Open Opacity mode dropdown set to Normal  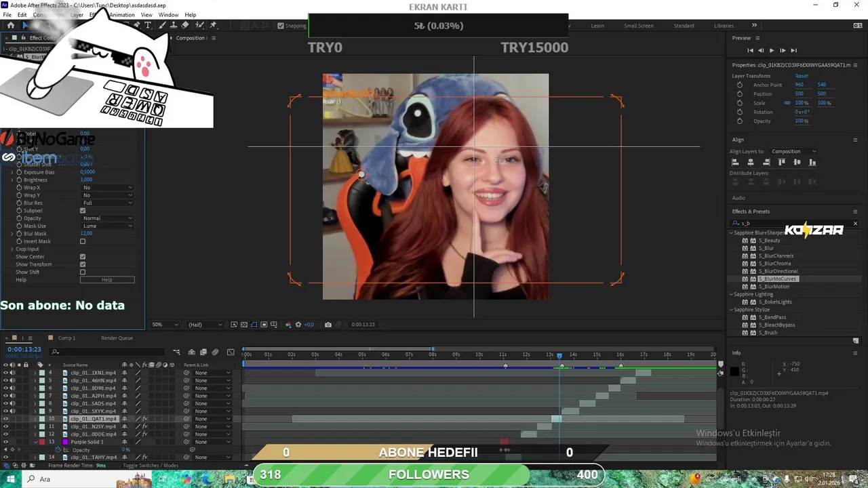point(108,218)
